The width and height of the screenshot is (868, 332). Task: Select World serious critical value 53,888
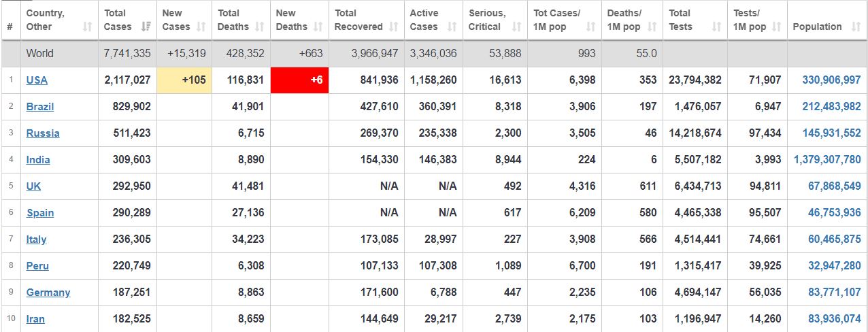(x=505, y=53)
